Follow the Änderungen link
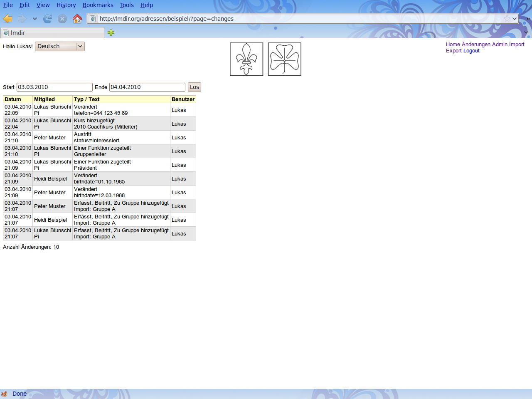The image size is (532, 399). click(476, 45)
